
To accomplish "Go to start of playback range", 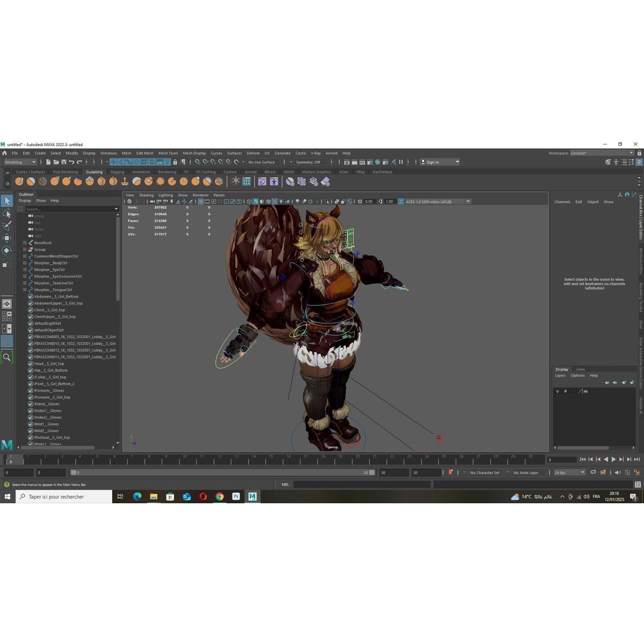I will pos(583,460).
